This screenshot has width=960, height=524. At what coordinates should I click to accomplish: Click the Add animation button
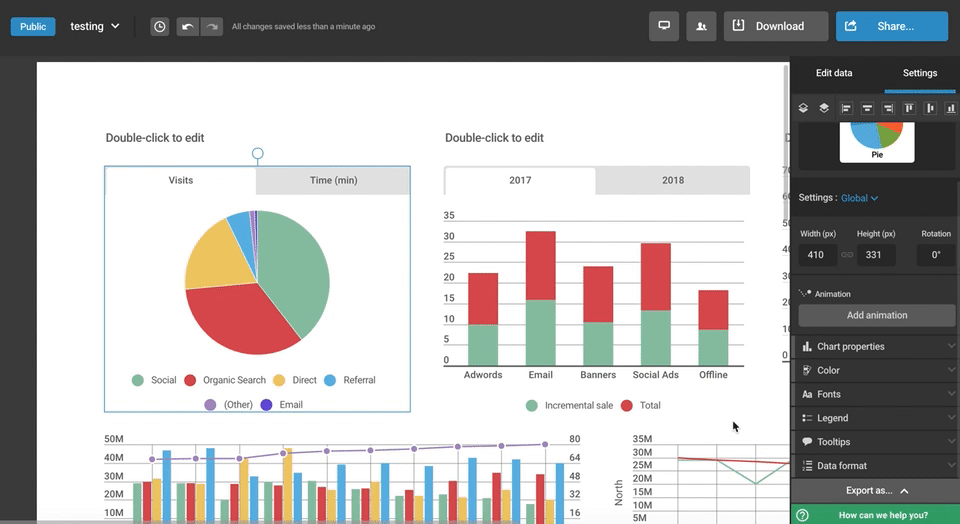click(x=877, y=315)
